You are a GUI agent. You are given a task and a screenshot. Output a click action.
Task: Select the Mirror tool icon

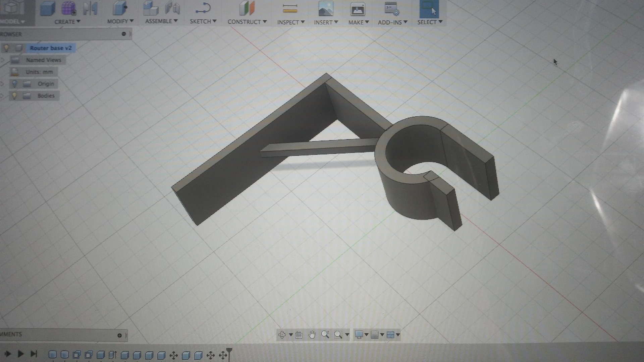90,8
